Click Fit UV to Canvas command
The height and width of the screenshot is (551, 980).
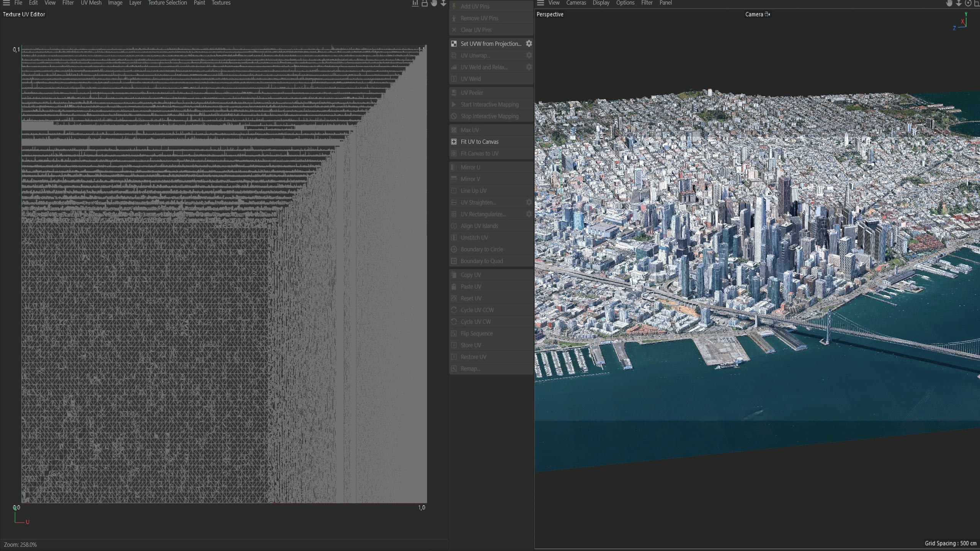click(x=491, y=142)
